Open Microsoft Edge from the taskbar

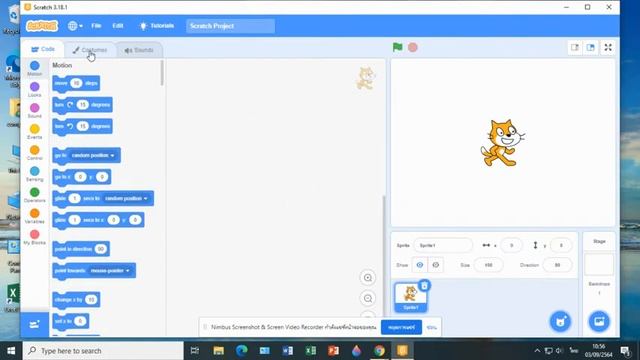point(242,351)
